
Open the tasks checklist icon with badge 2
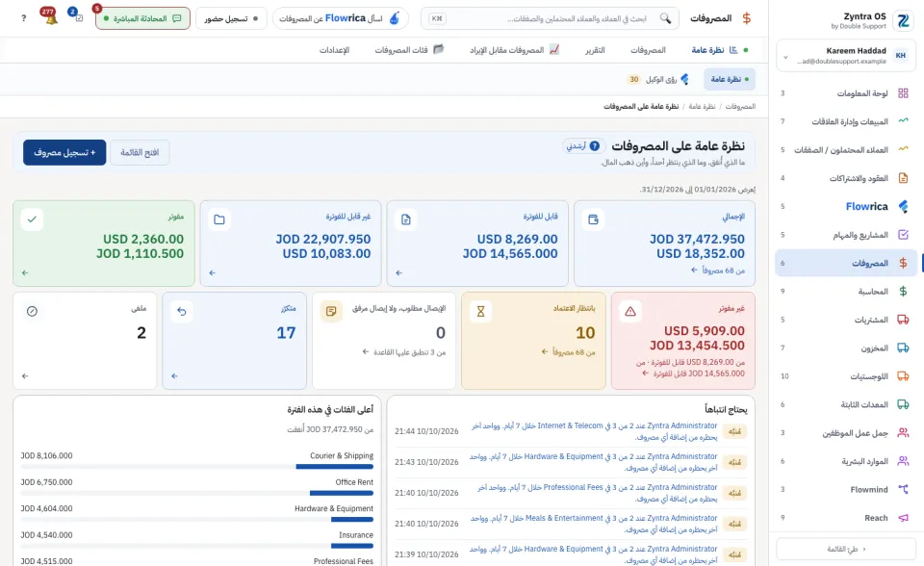click(78, 18)
